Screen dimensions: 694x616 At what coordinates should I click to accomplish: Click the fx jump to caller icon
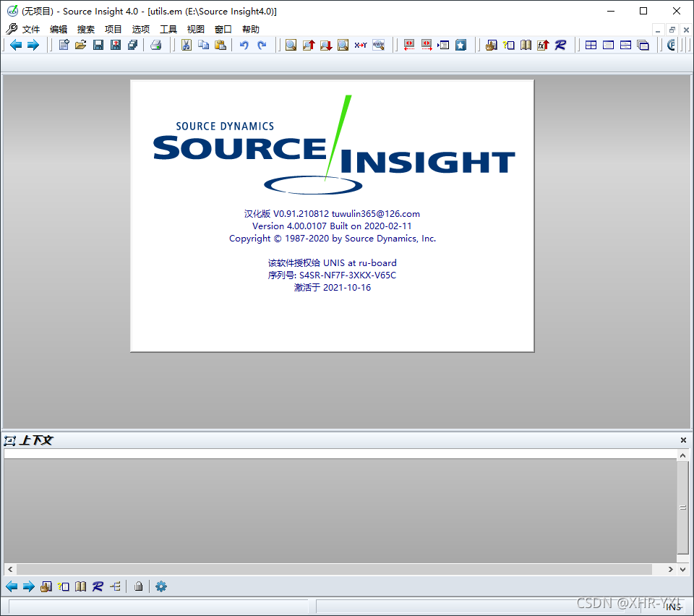point(543,45)
